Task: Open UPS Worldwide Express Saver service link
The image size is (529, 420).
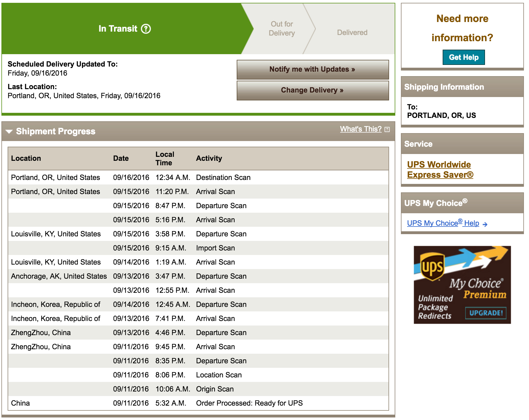Action: coord(440,170)
